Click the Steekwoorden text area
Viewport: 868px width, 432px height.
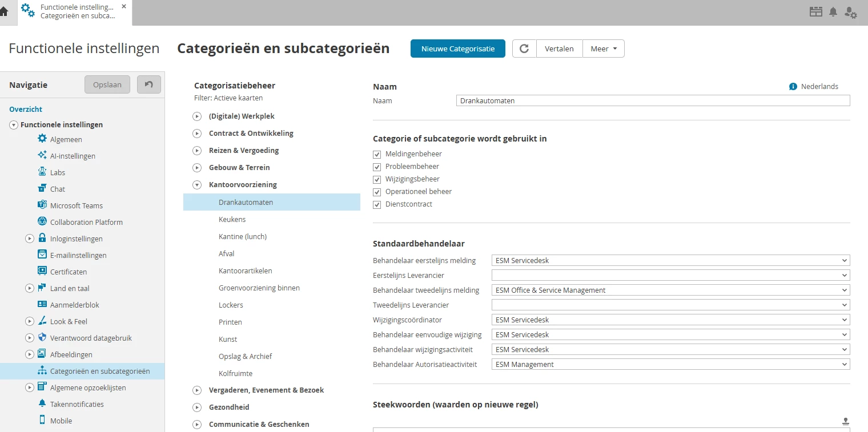click(x=611, y=429)
